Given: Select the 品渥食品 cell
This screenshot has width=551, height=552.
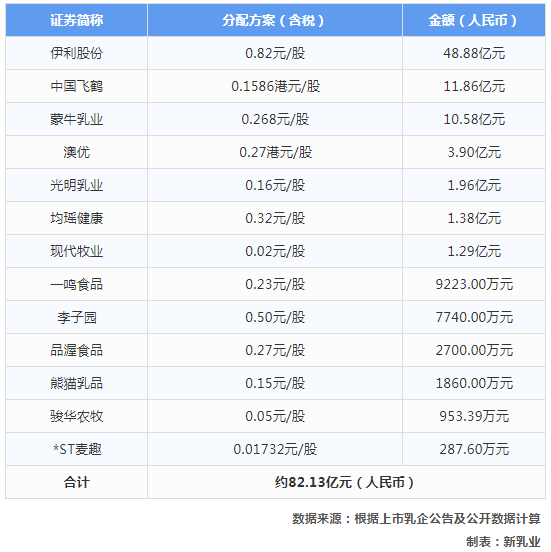Looking at the screenshot, I should (x=76, y=350).
